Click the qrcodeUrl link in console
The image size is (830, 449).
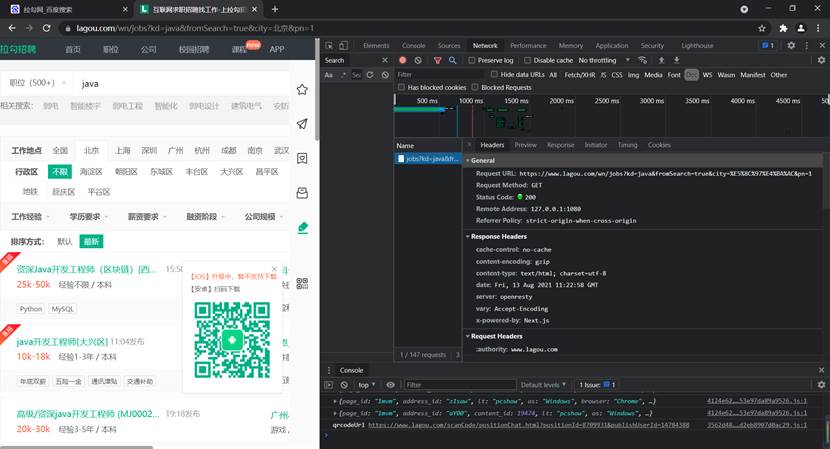[528, 425]
